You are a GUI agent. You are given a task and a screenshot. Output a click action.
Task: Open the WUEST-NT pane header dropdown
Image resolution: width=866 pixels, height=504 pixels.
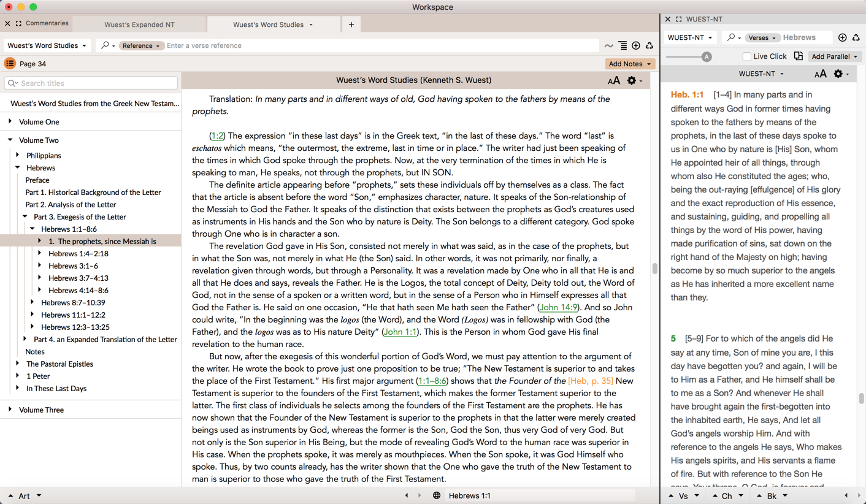[761, 74]
